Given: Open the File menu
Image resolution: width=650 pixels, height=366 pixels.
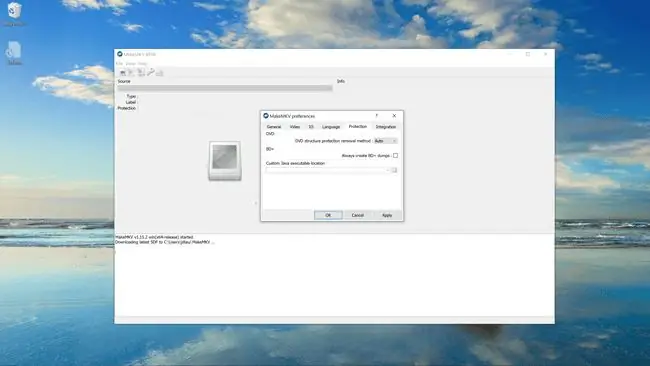Looking at the screenshot, I should 119,63.
